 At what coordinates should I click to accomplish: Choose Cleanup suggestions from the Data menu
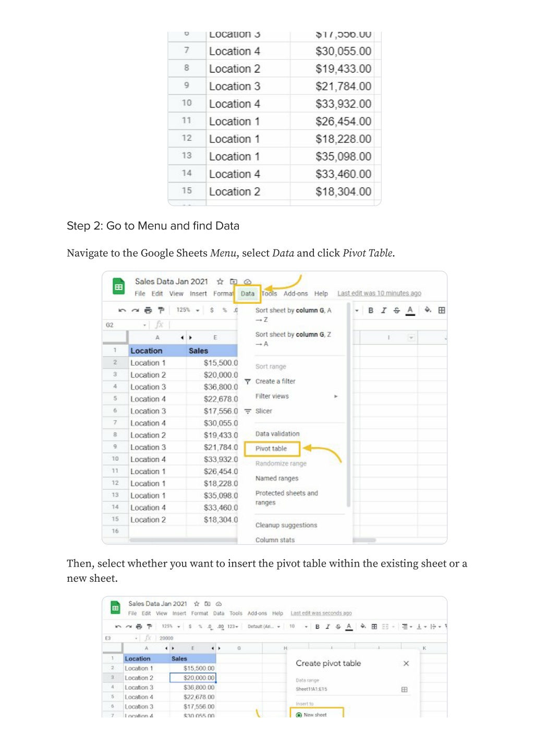coord(286,525)
